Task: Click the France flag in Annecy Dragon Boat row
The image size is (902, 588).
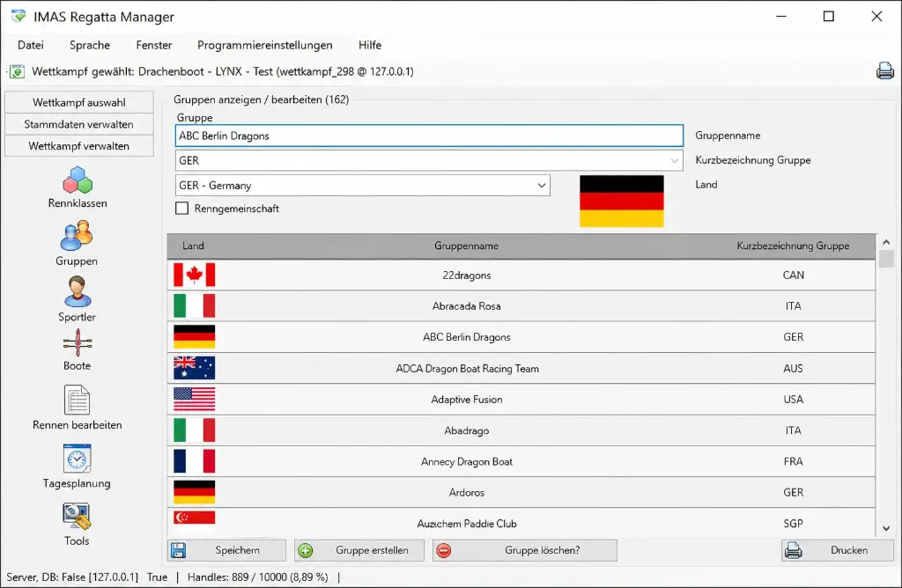Action: (195, 461)
